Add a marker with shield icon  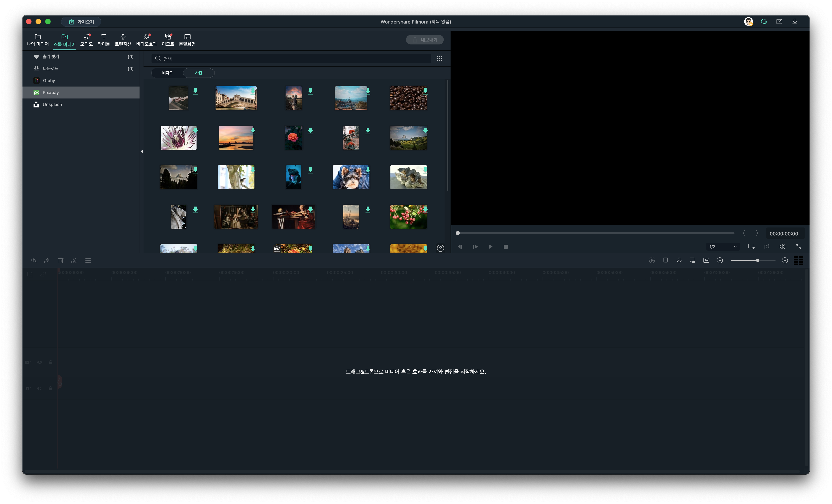click(x=665, y=260)
